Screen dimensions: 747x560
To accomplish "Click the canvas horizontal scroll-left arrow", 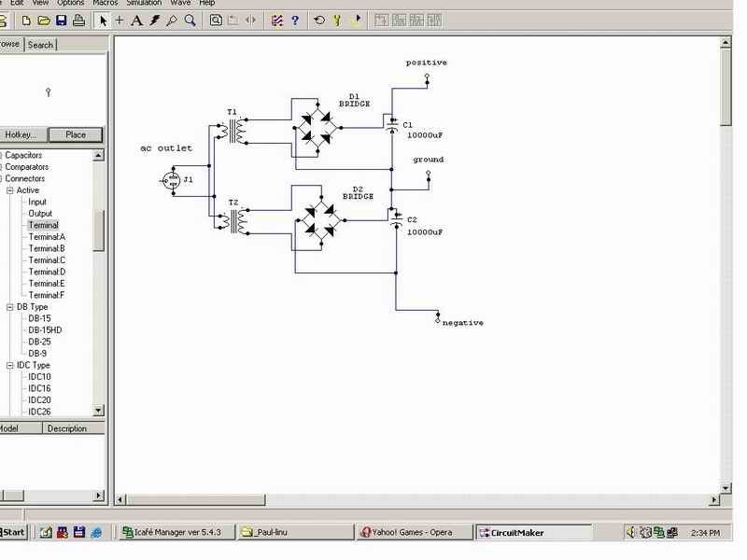I will click(120, 500).
